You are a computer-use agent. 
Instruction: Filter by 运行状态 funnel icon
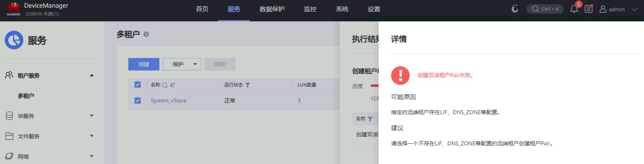[248, 85]
